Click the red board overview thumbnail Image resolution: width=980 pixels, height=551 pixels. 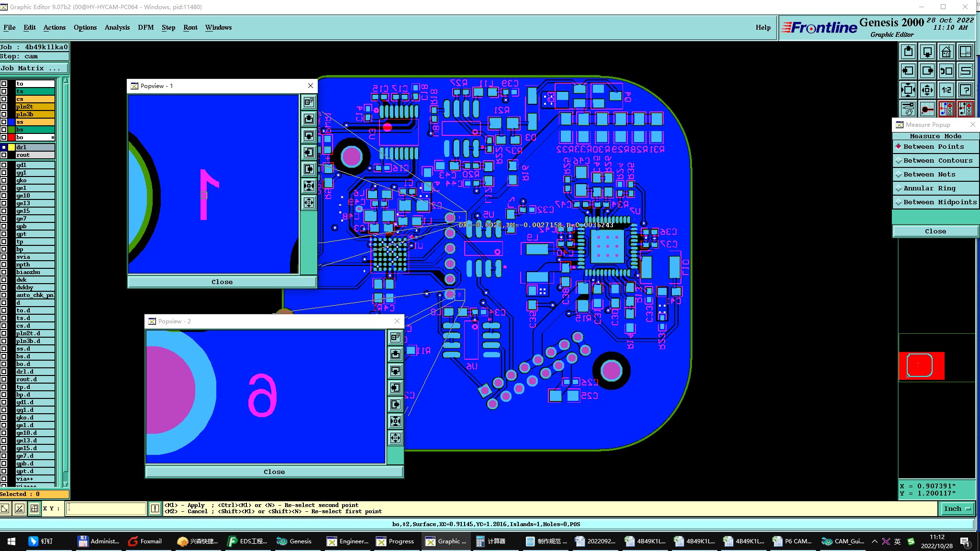click(922, 366)
